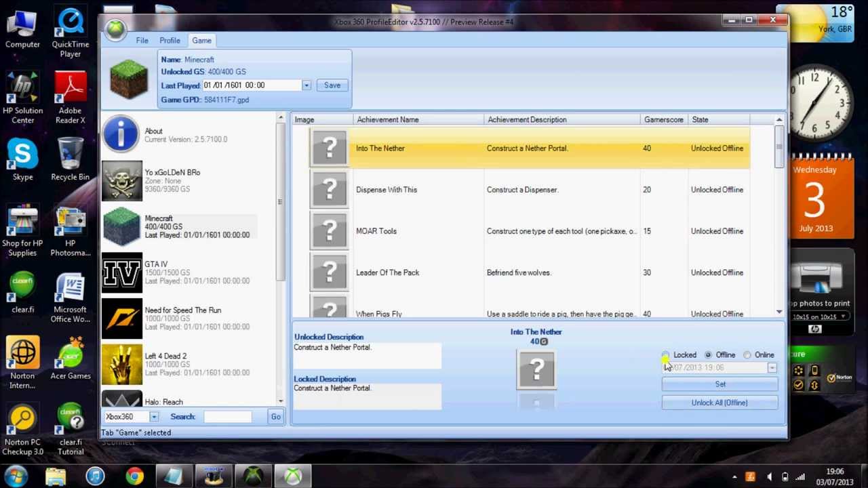This screenshot has width=868, height=488.
Task: Click the Go search button
Action: (x=275, y=417)
